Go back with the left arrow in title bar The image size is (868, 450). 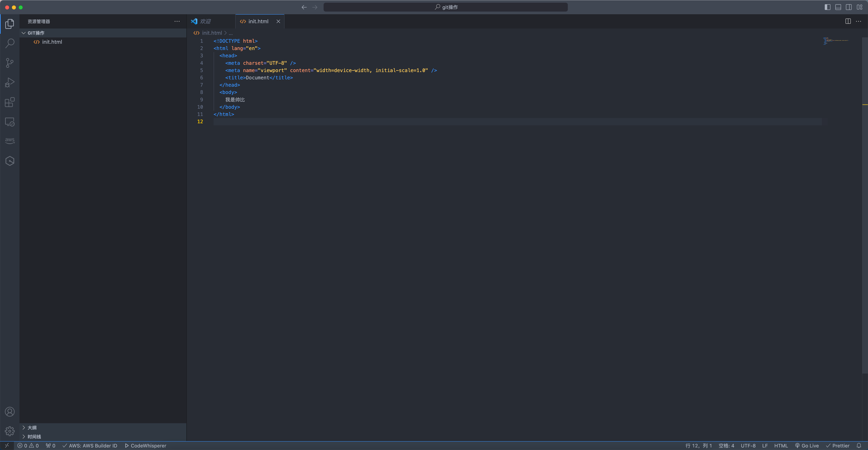coord(304,7)
